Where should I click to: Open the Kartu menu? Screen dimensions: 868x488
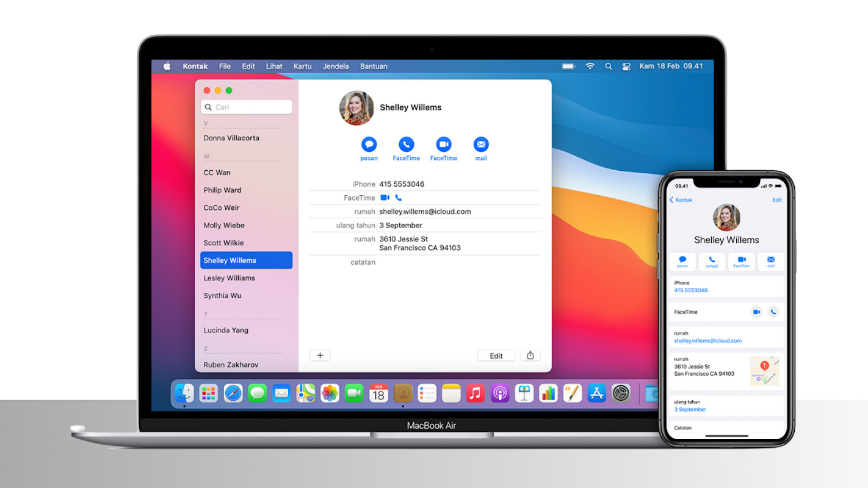pyautogui.click(x=303, y=66)
